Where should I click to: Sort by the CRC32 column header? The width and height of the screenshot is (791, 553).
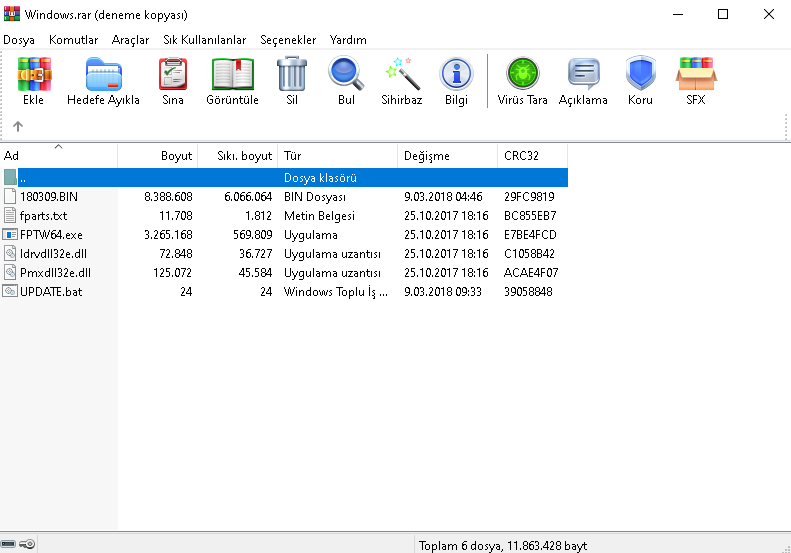[533, 155]
